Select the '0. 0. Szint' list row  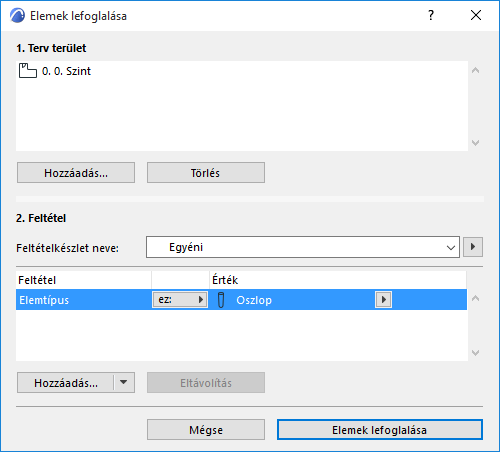[242, 71]
